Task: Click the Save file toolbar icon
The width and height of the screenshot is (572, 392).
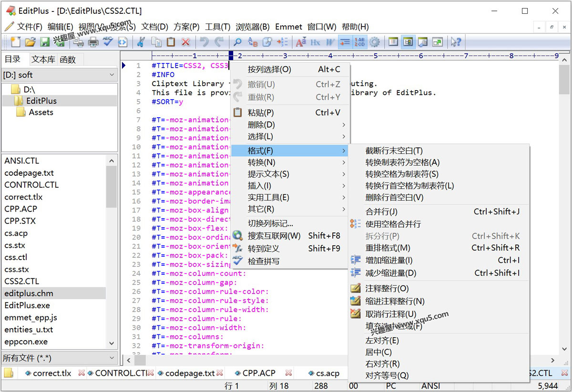Action: point(45,42)
